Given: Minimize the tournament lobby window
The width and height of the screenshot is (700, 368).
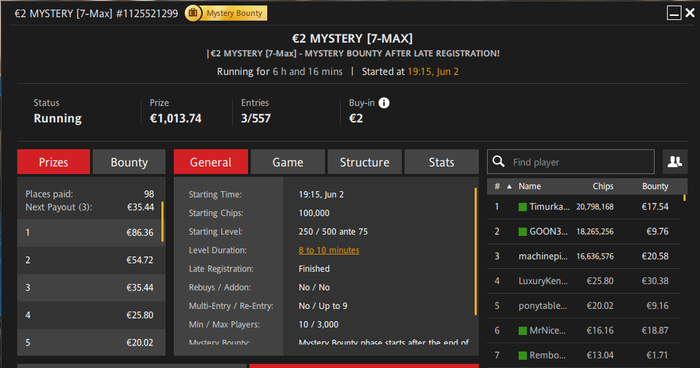Looking at the screenshot, I should (x=674, y=13).
